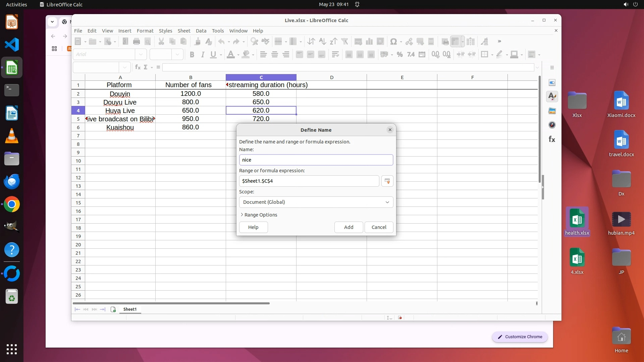Open the Data menu
Image resolution: width=644 pixels, height=362 pixels.
pos(201,31)
